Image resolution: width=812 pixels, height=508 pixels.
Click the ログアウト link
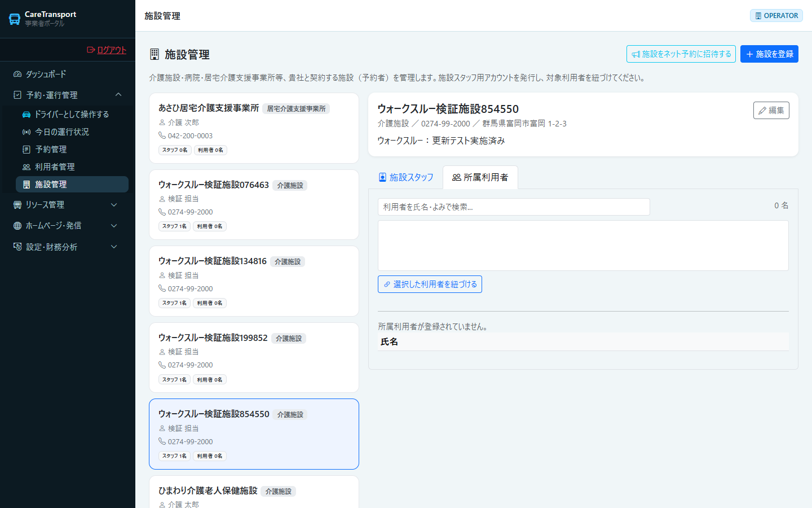[x=107, y=50]
